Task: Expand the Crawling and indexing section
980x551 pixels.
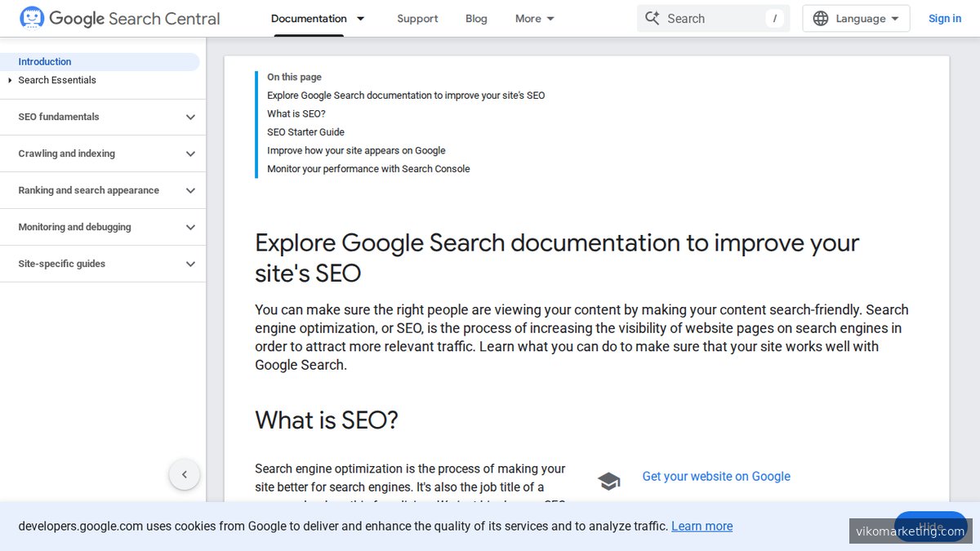Action: point(189,153)
